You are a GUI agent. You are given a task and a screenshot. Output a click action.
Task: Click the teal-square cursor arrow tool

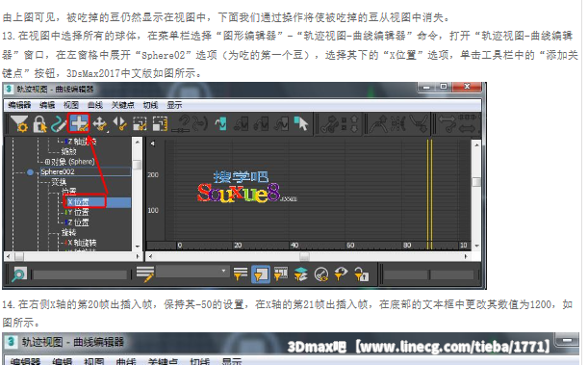pyautogui.click(x=301, y=124)
